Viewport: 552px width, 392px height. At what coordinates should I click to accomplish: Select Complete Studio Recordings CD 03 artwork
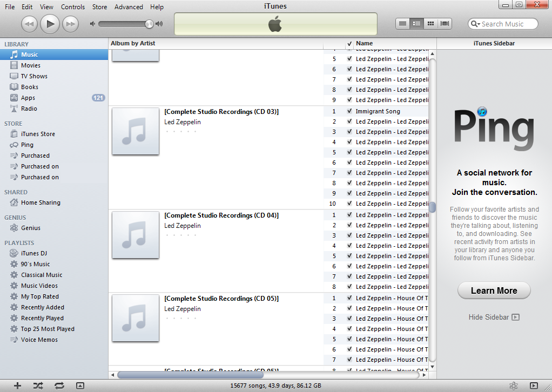coord(136,131)
